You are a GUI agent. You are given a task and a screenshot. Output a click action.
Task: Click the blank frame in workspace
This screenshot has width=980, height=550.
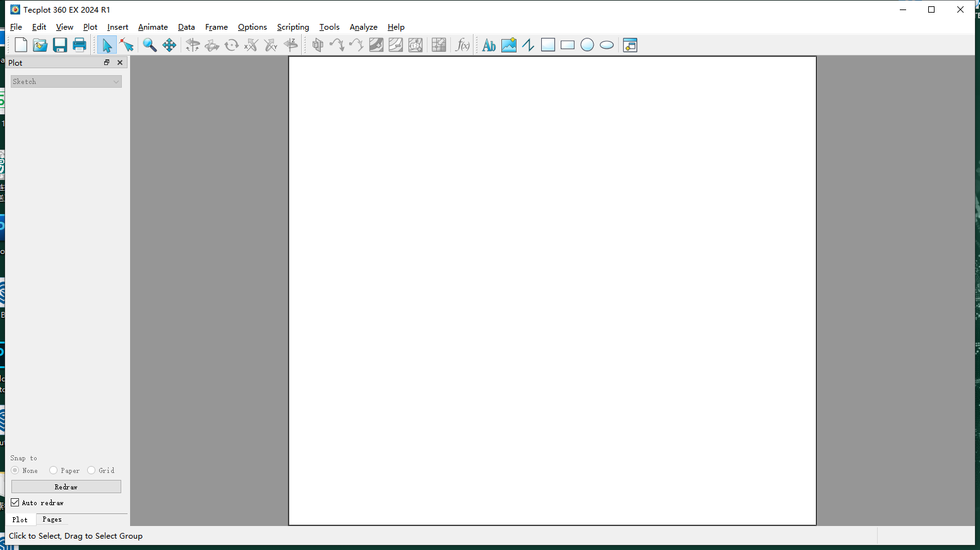pyautogui.click(x=553, y=290)
